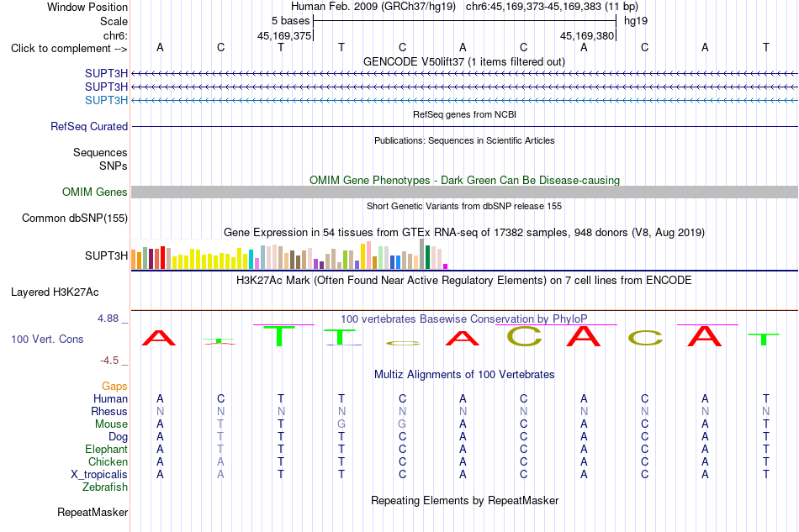The width and height of the screenshot is (799, 532).
Task: Click '100 vertebrates Basewise Conservation by PhyloP' title
Action: (x=464, y=319)
